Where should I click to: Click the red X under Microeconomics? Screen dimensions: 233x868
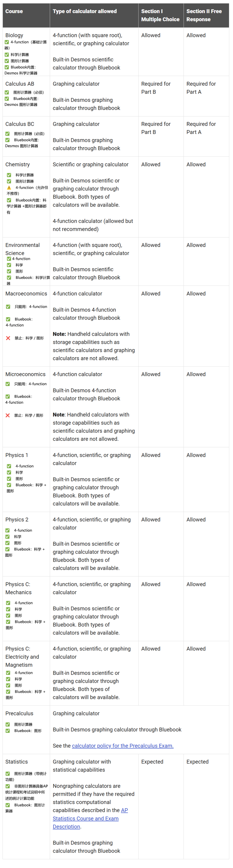[x=8, y=415]
